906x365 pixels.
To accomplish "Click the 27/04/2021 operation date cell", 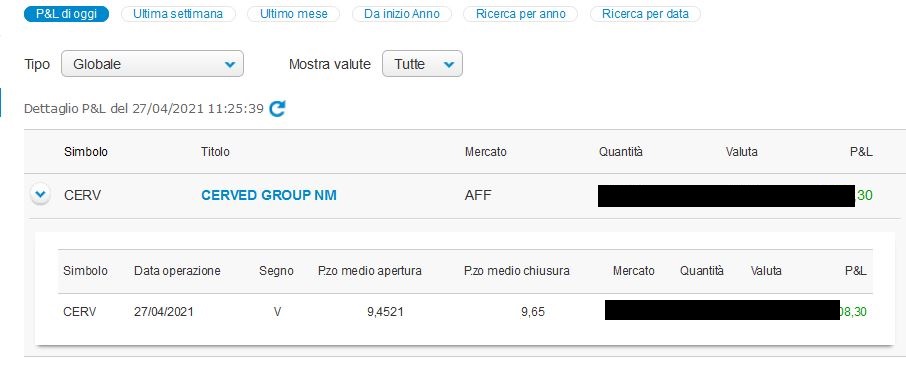I will click(x=164, y=312).
